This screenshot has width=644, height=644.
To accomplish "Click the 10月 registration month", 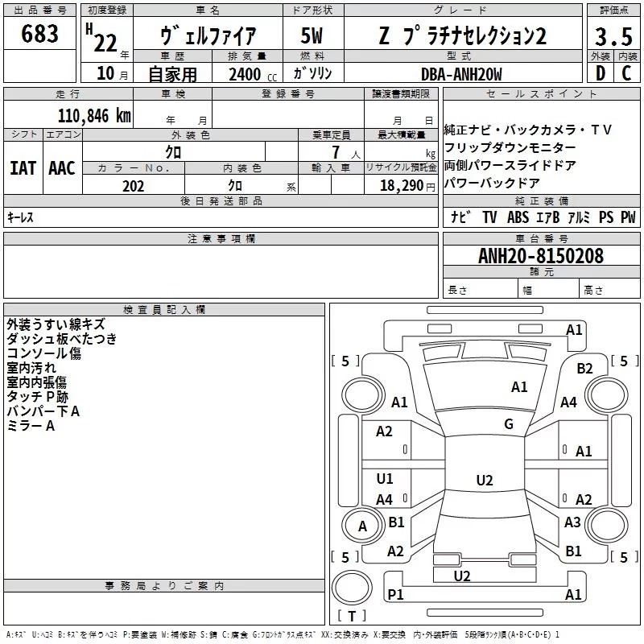I will click(x=112, y=73).
